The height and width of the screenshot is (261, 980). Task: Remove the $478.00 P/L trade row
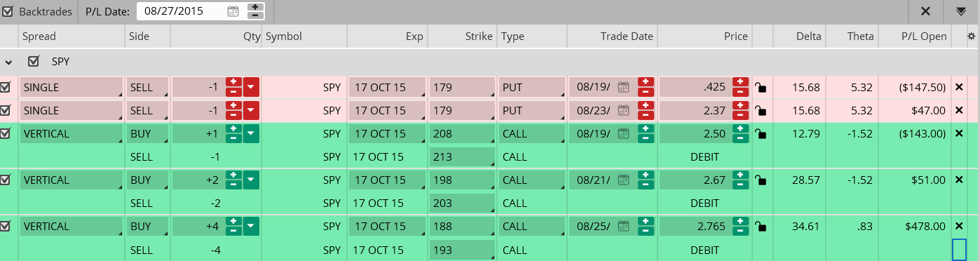coord(959,226)
